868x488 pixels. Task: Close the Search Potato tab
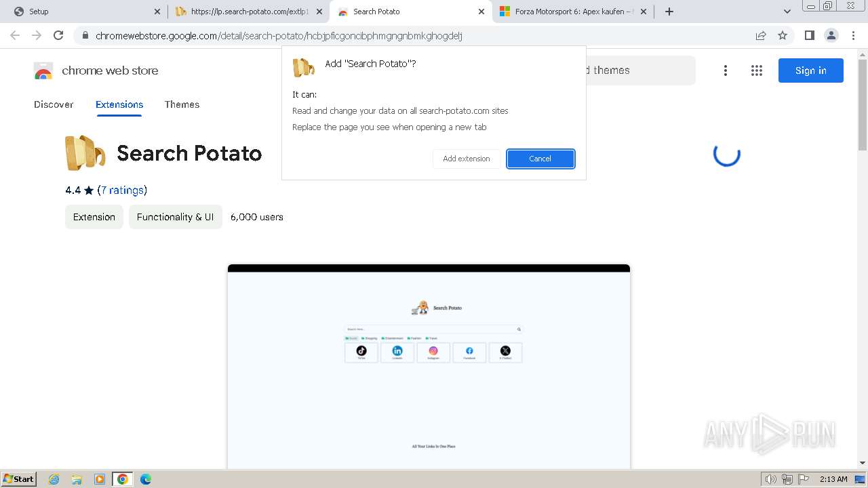click(481, 12)
